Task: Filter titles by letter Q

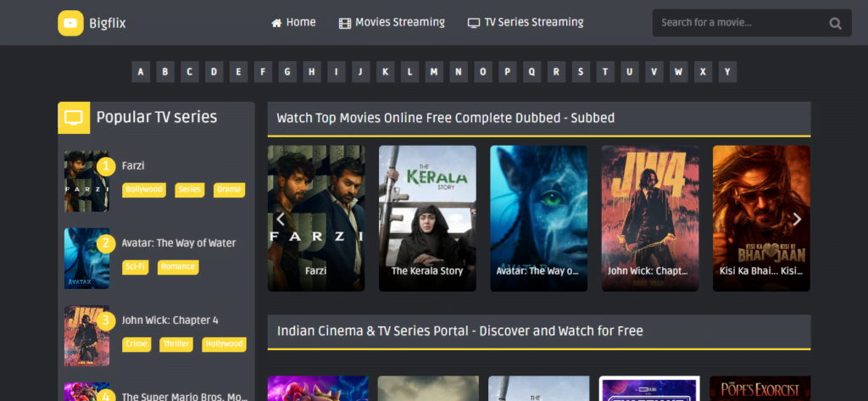Action: [x=532, y=72]
